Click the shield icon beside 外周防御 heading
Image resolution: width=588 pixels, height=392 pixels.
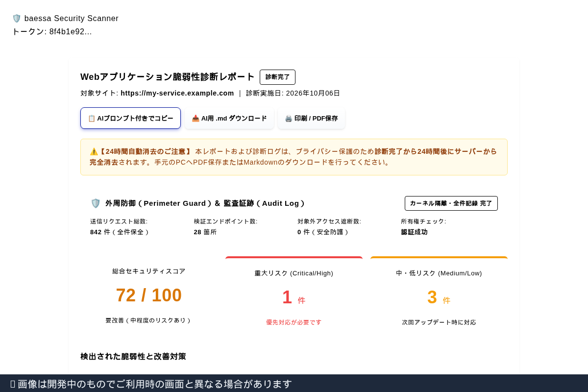pos(96,203)
